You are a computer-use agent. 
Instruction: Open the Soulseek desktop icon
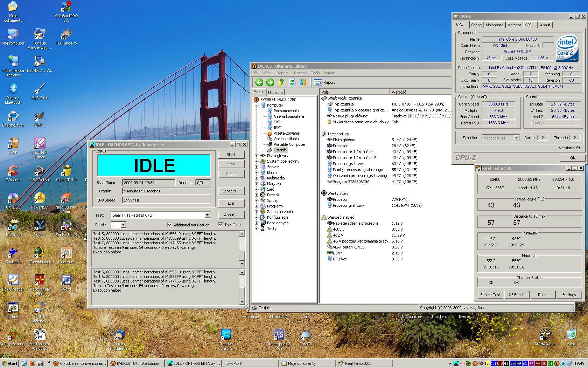(13, 255)
